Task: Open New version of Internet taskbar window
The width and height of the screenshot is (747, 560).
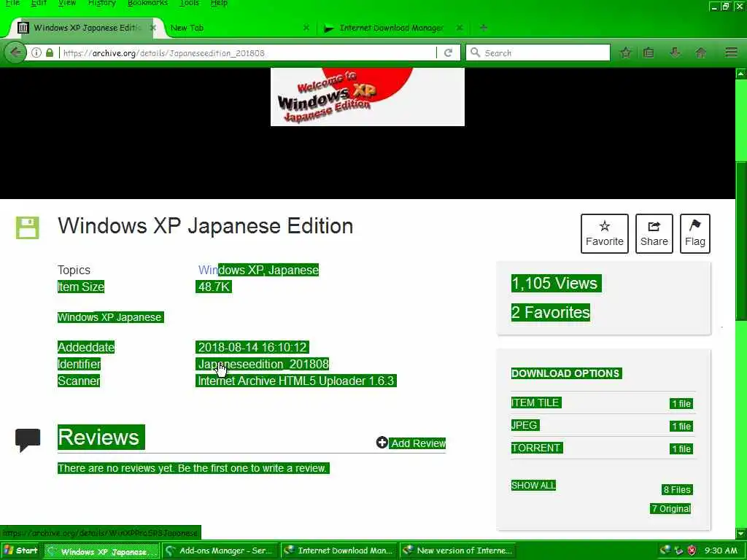Action: (x=458, y=551)
